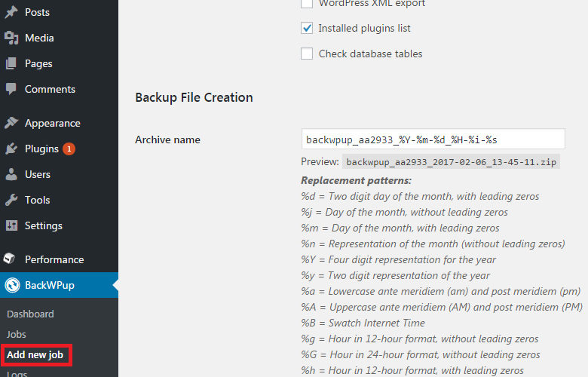Viewport: 588px width, 377px height.
Task: Uncheck the Installed plugins list checkbox
Action: [x=307, y=28]
